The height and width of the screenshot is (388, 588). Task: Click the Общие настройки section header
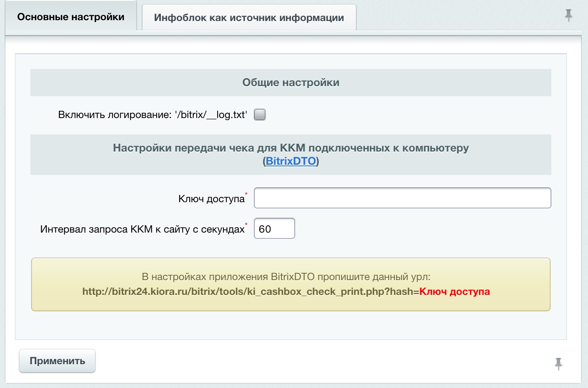tap(290, 83)
